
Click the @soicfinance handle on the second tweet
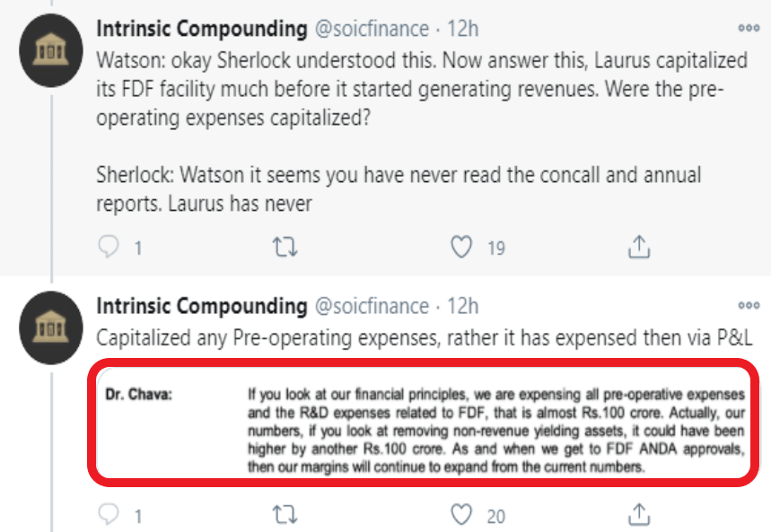(371, 306)
